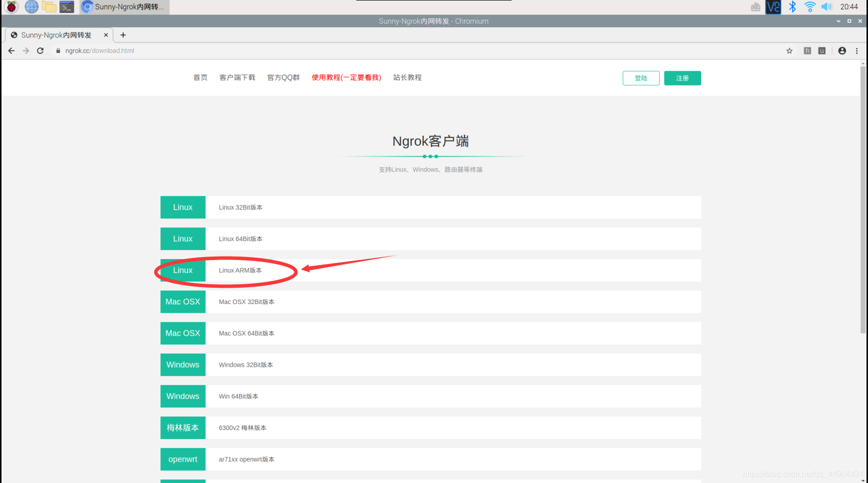
Task: Download Mac OSX 64Bit版本
Action: tap(246, 333)
